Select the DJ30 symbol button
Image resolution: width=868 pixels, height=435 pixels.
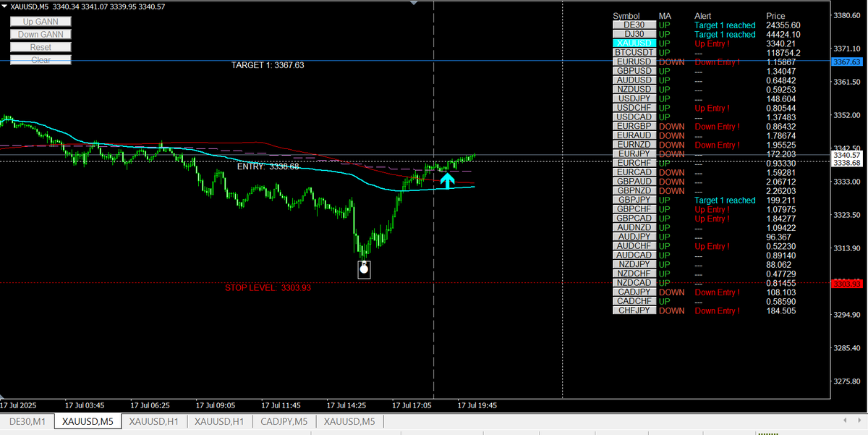pyautogui.click(x=634, y=34)
